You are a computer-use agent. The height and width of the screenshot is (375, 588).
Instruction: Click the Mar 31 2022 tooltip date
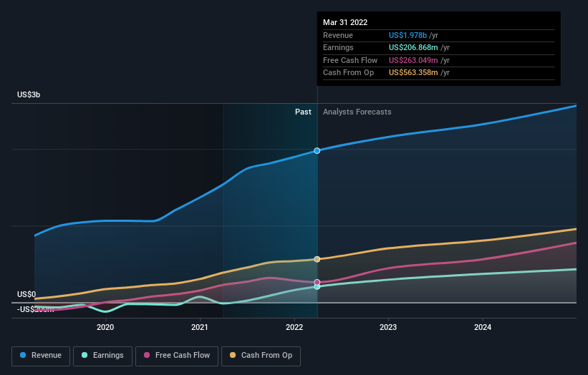(x=345, y=22)
